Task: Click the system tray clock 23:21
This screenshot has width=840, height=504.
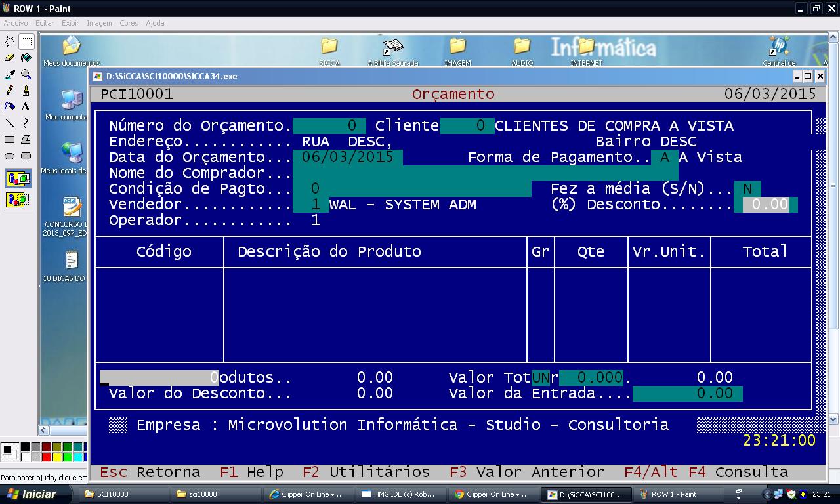Action: [x=822, y=494]
